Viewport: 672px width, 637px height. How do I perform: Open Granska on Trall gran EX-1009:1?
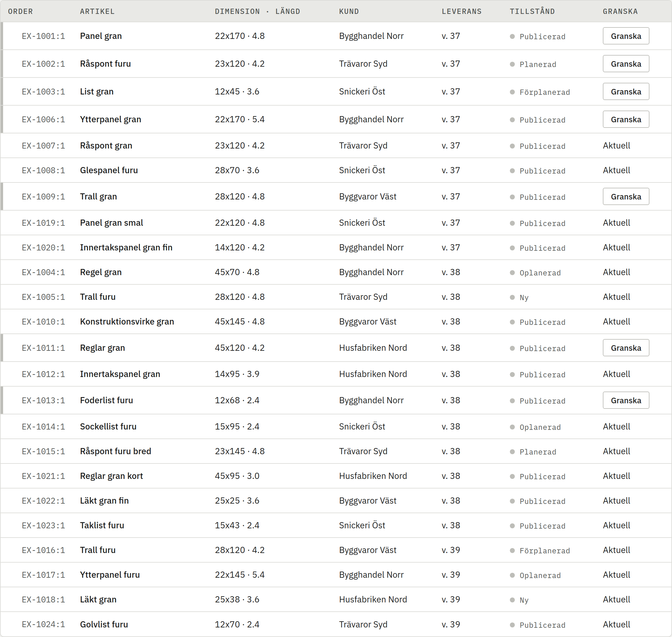click(x=626, y=197)
